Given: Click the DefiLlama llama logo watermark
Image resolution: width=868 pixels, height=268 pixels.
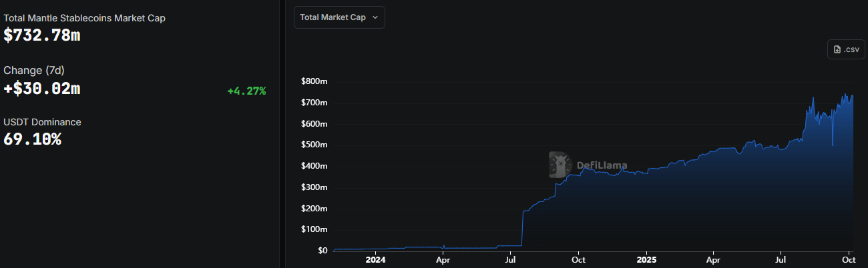Looking at the screenshot, I should pos(560,165).
